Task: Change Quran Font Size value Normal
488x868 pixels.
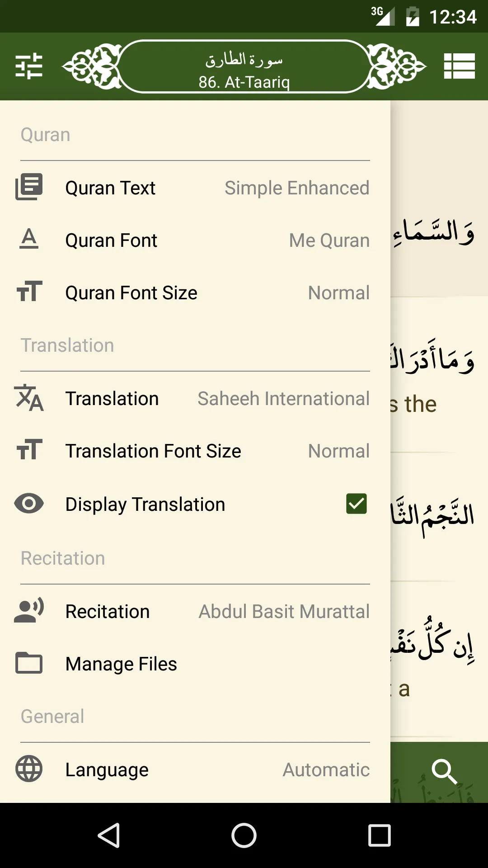Action: pos(339,293)
